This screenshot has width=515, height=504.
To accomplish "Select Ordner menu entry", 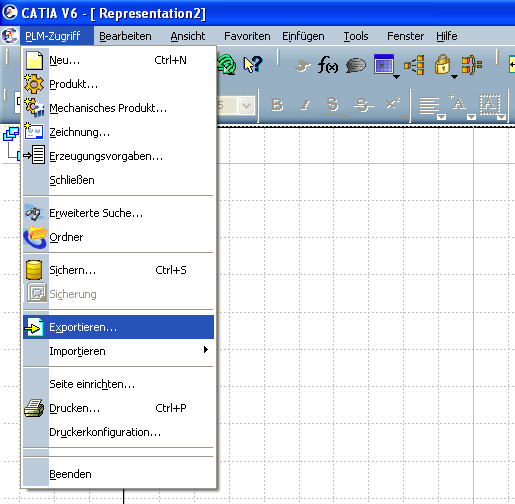I will pos(118,237).
